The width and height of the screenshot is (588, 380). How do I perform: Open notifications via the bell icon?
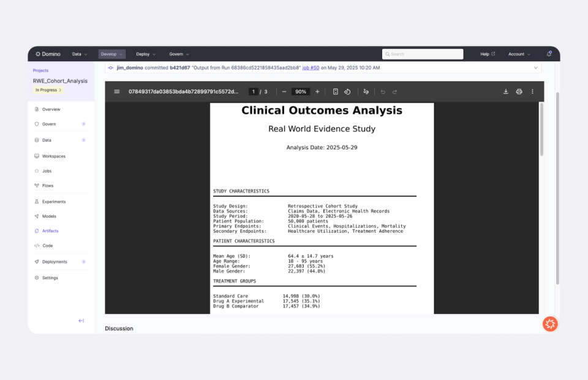[550, 54]
